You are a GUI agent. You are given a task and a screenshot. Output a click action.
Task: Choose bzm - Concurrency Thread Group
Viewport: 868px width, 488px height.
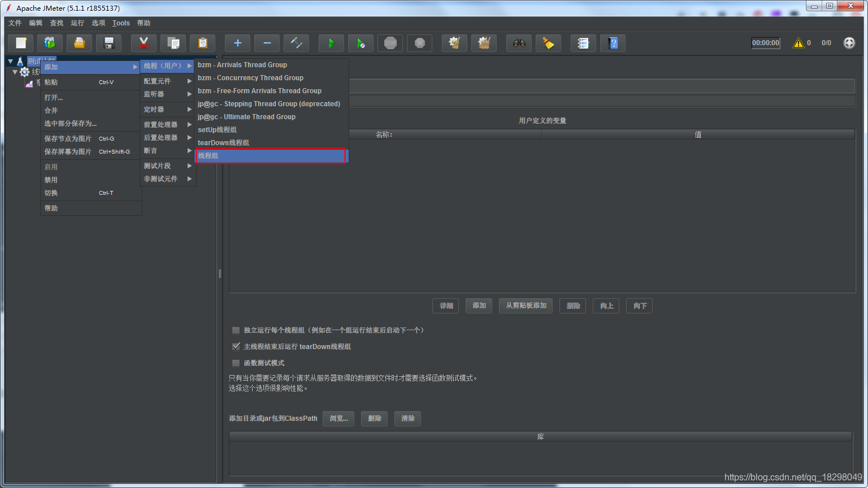click(271, 78)
